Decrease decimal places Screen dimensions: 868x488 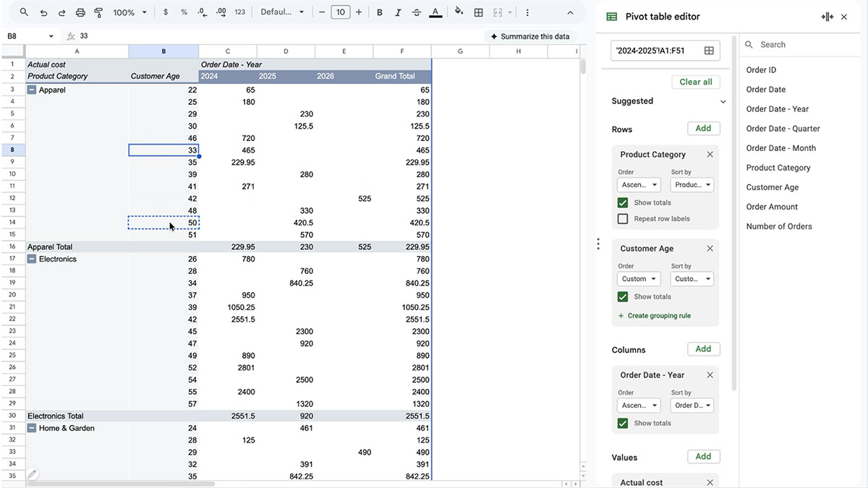click(203, 12)
